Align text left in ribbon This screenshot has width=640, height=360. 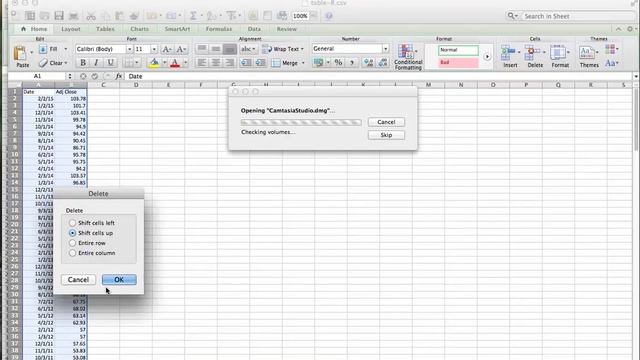(x=201, y=63)
